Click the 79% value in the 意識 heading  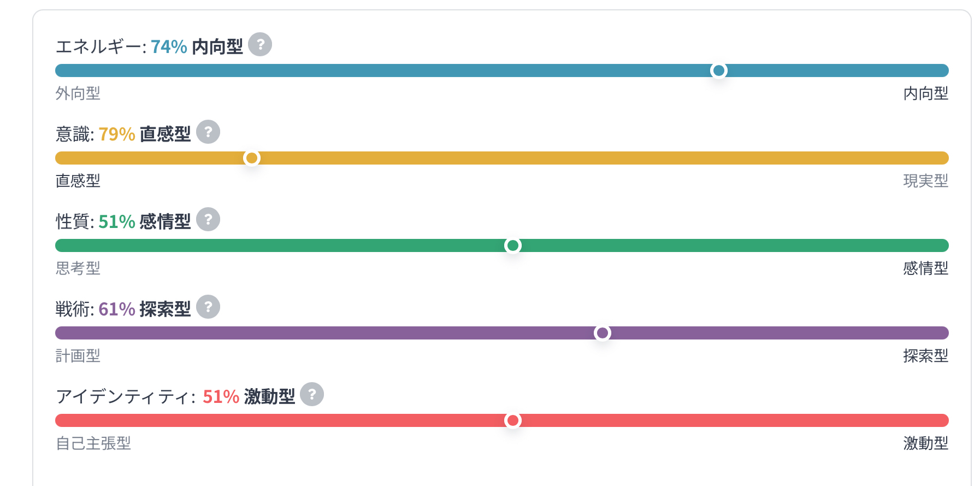click(117, 134)
